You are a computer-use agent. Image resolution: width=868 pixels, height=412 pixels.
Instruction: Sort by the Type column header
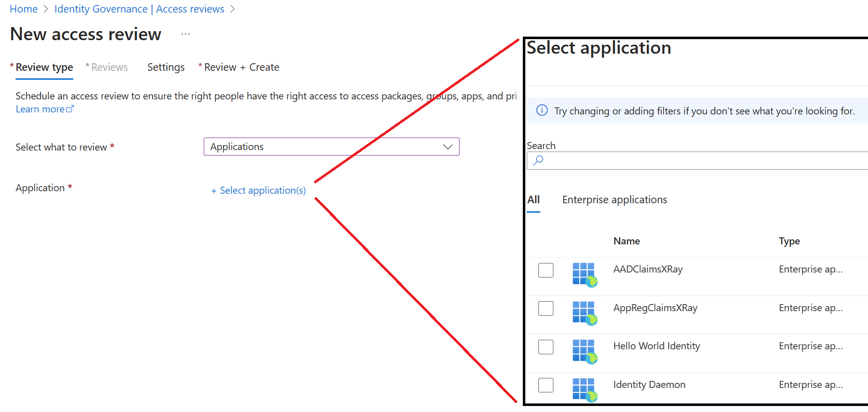tap(789, 241)
